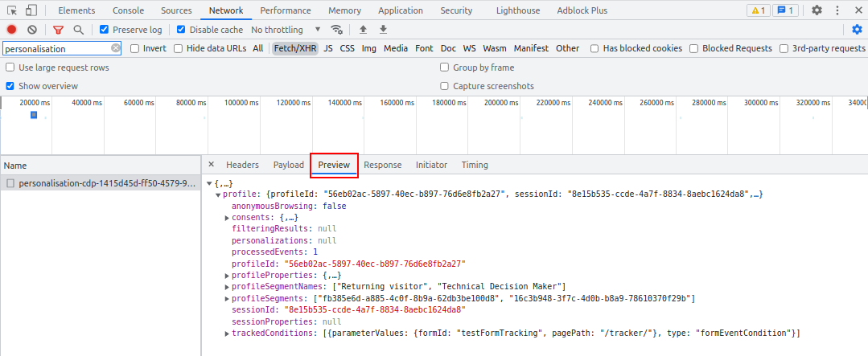Open DevTools three-dot customize menu

(x=837, y=10)
